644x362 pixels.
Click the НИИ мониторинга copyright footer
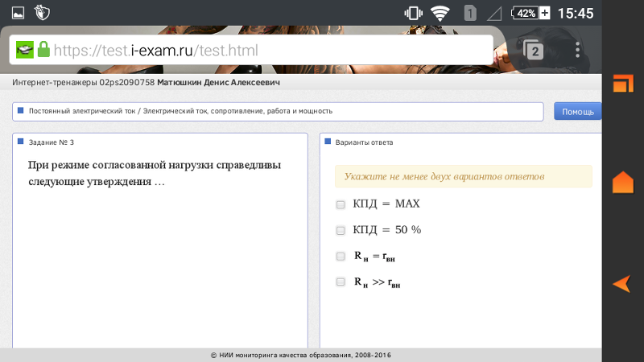coord(300,355)
